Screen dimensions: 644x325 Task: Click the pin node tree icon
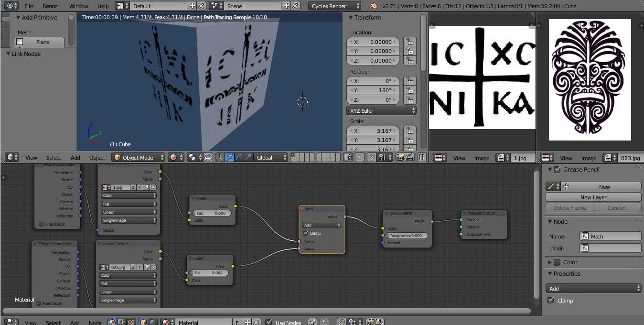312,323
